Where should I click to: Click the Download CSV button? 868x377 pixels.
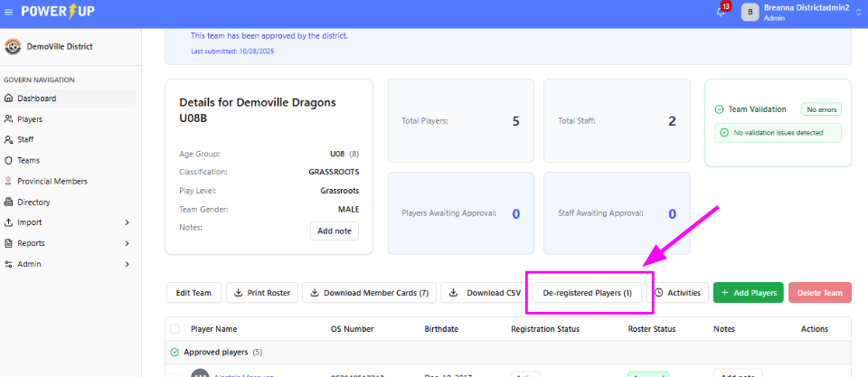[485, 293]
